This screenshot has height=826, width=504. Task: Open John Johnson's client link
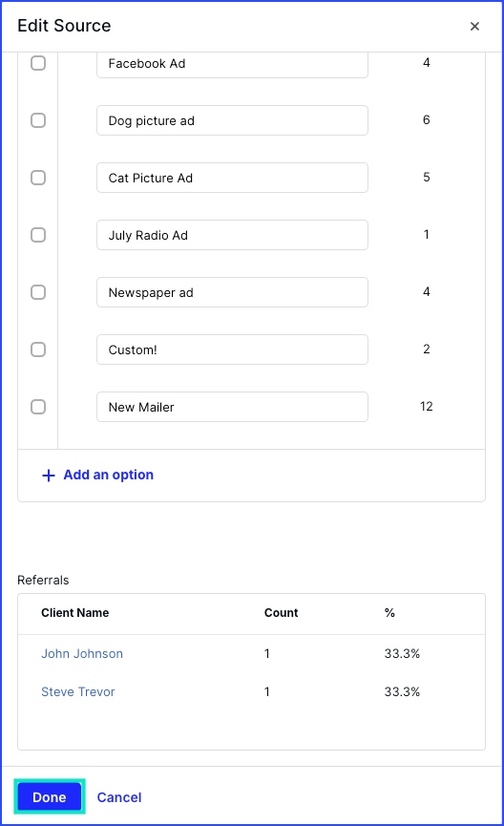(x=82, y=654)
